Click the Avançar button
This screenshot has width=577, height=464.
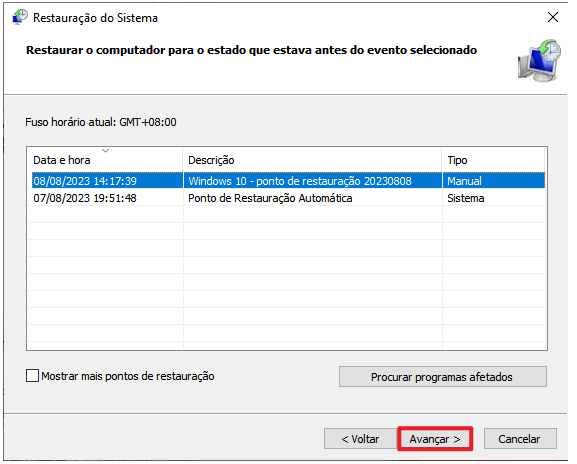435,439
